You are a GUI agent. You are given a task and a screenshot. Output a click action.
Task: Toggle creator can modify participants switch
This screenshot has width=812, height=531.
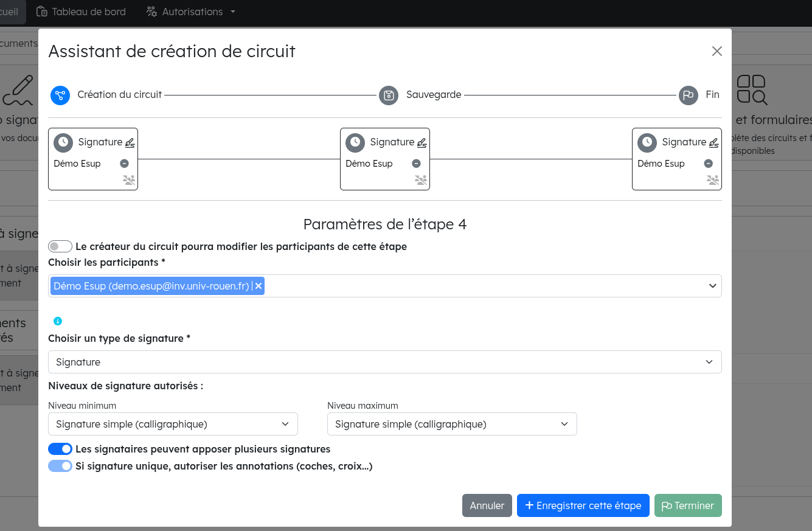coord(60,246)
